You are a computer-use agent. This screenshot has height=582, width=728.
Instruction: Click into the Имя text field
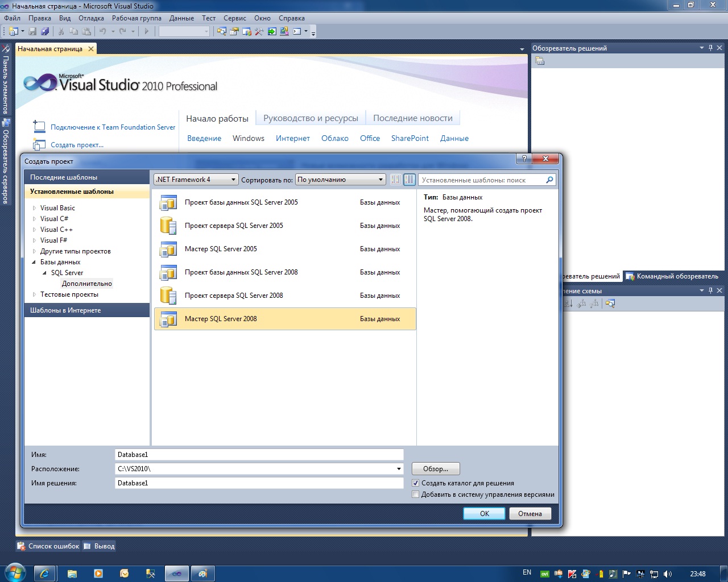(x=259, y=455)
